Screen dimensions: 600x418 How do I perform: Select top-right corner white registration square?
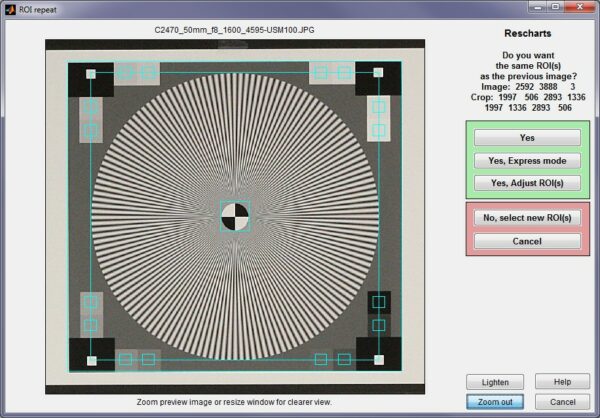pyautogui.click(x=379, y=74)
